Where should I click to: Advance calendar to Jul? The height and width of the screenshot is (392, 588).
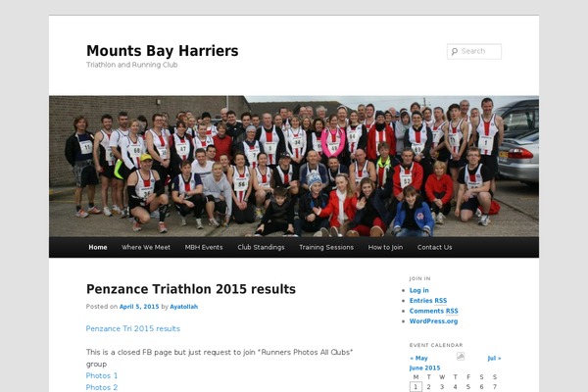(x=494, y=358)
